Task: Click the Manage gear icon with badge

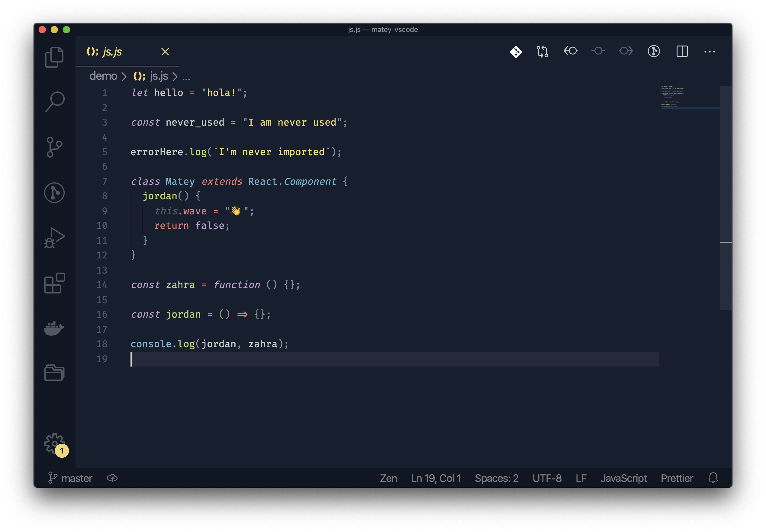Action: coord(54,444)
